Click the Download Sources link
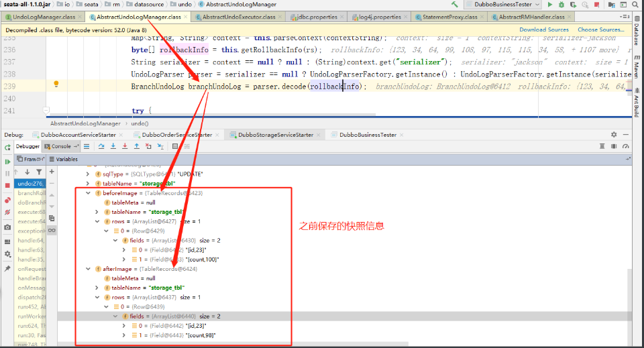The height and width of the screenshot is (348, 644). pyautogui.click(x=544, y=30)
